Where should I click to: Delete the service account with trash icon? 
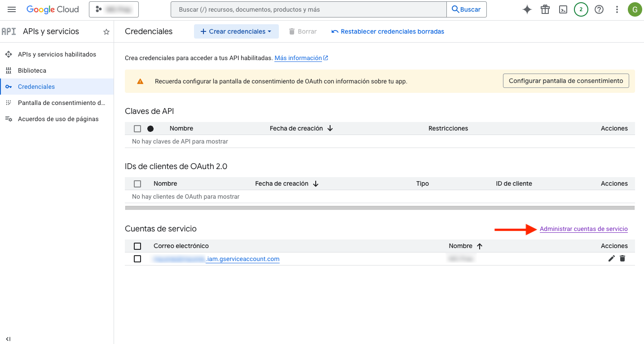(622, 258)
